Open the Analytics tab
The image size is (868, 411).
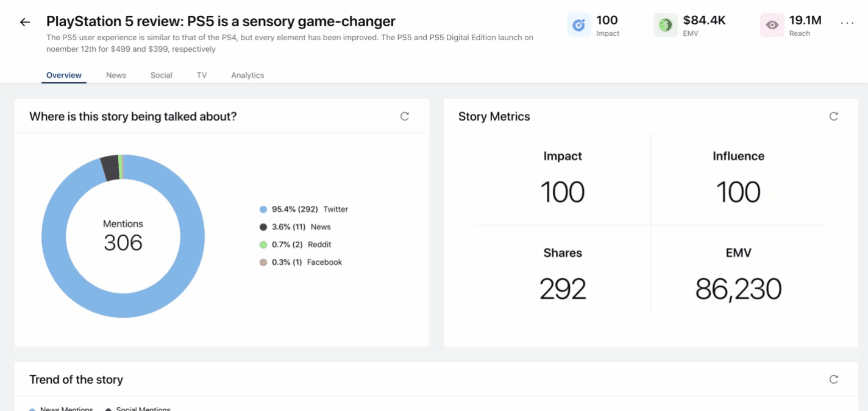(247, 76)
